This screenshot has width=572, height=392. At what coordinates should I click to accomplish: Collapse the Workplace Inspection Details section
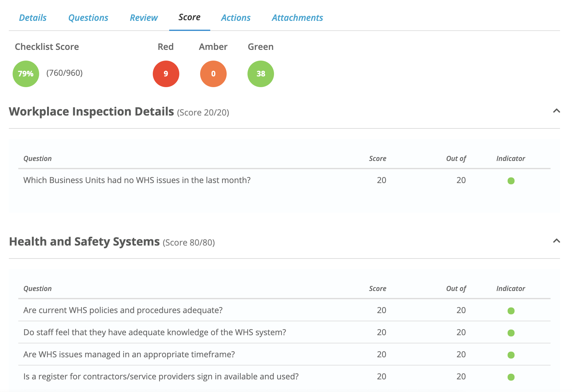coord(557,111)
